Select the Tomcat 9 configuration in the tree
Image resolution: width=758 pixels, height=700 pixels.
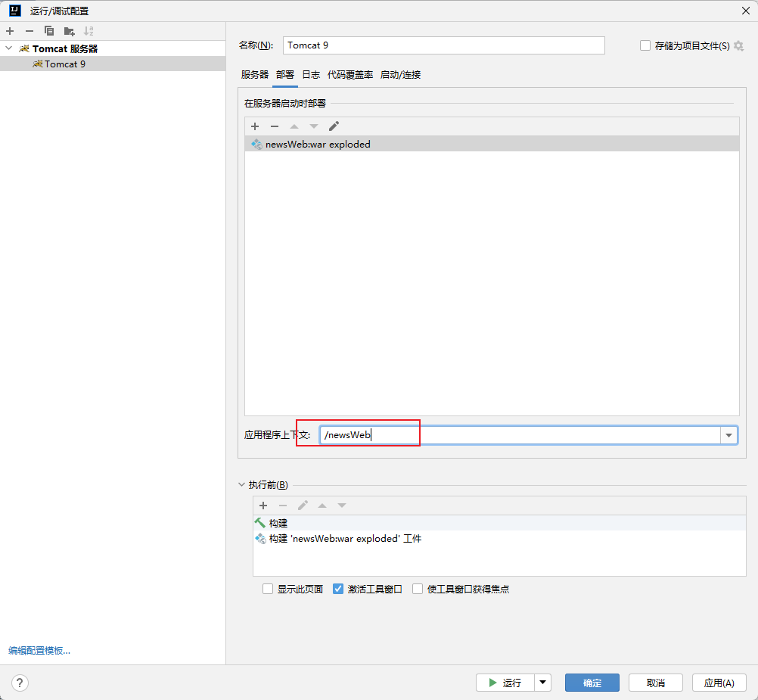[x=113, y=64]
